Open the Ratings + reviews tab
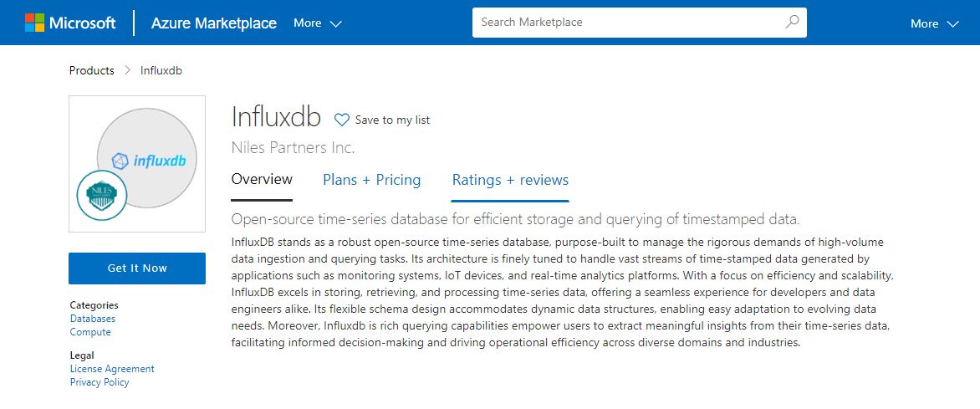The image size is (980, 409). [510, 180]
